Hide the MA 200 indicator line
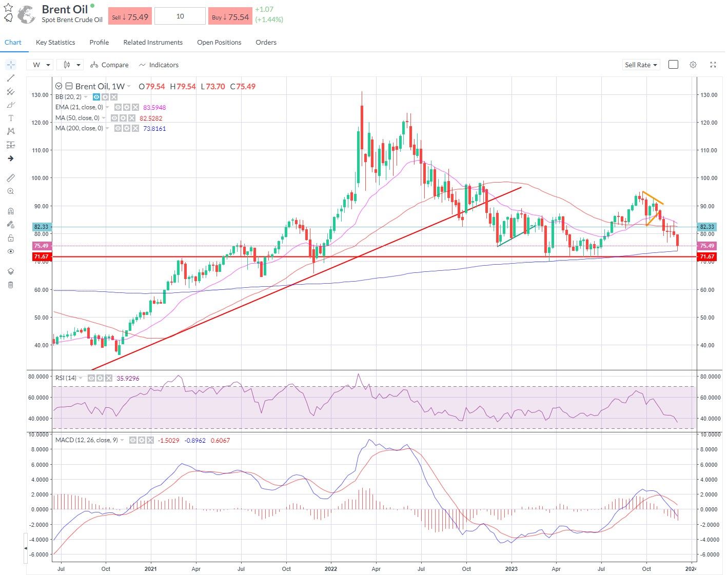Screen dimensions: 728x575 pos(117,128)
